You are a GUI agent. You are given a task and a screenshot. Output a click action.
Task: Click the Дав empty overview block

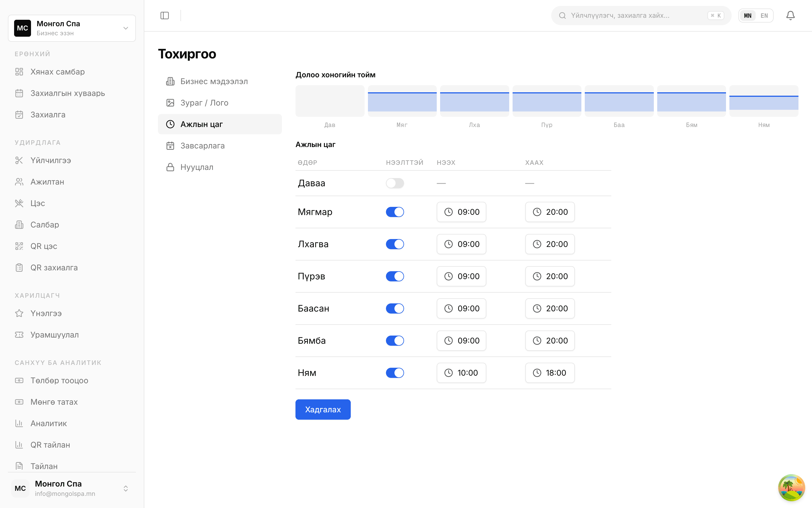pos(330,101)
